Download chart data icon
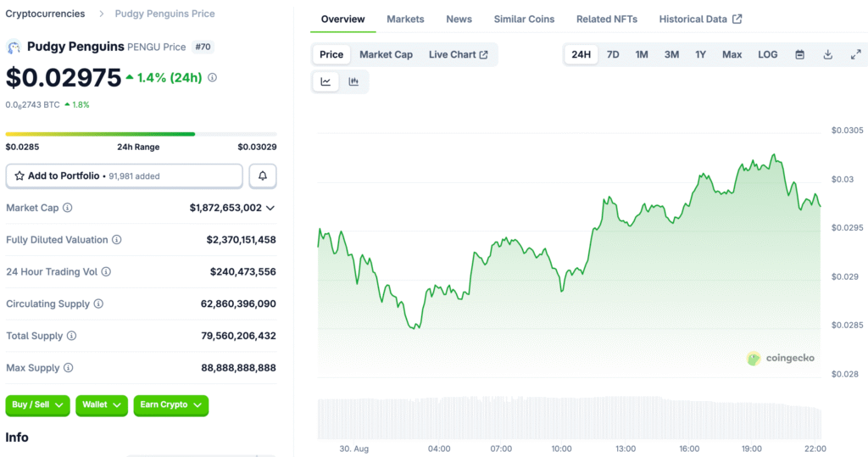The image size is (868, 457). coord(827,54)
